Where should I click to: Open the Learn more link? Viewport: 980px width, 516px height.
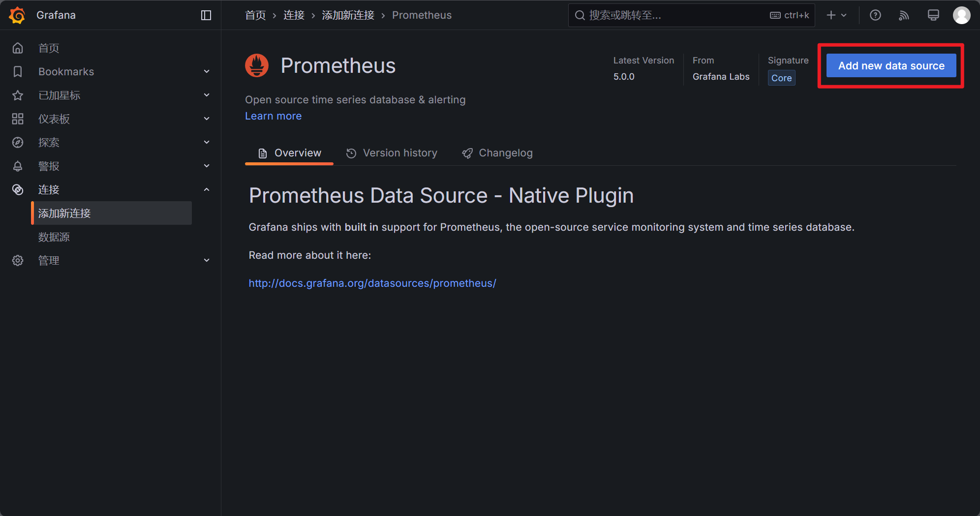(x=273, y=116)
